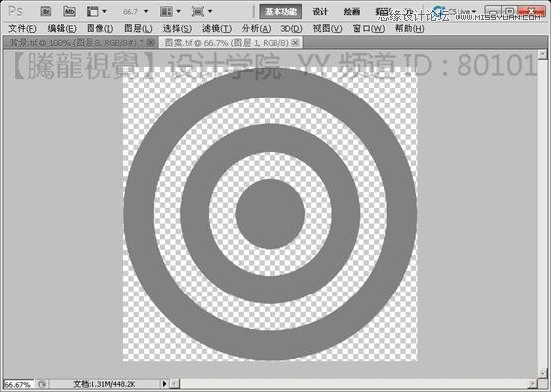The image size is (551, 392).
Task: Open the 帮助(H) menu
Action: (x=410, y=28)
